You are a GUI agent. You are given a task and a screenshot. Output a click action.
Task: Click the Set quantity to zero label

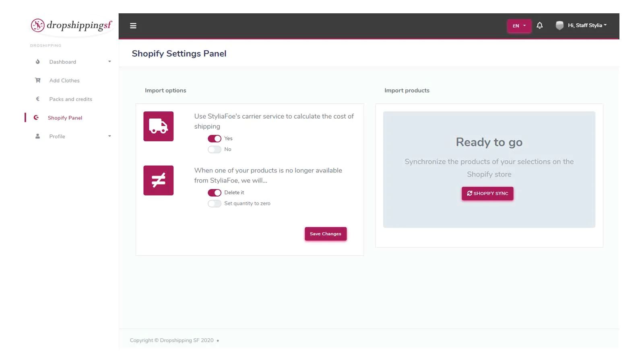point(247,204)
